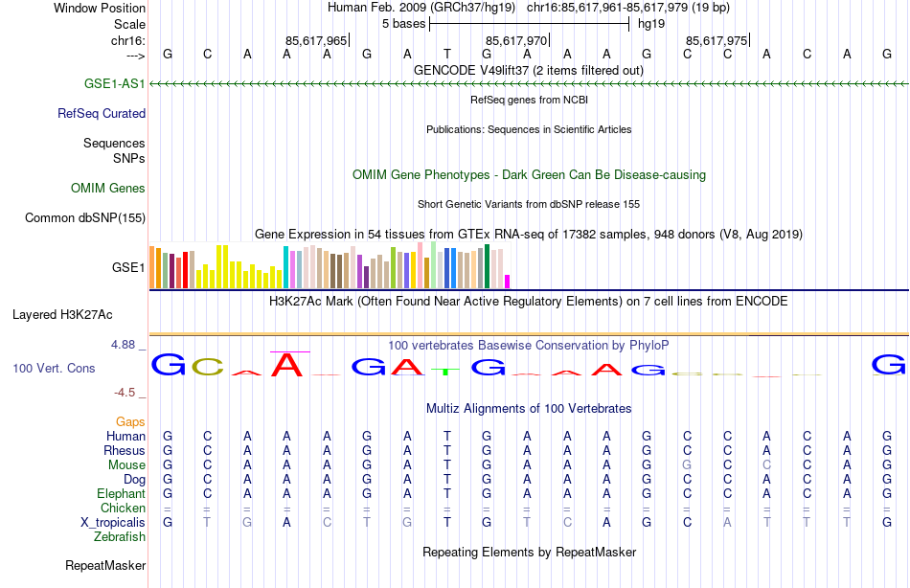Click Publications: Sequences in Scientific Articles title
Viewport: 910px width, 588px height.
pos(529,129)
